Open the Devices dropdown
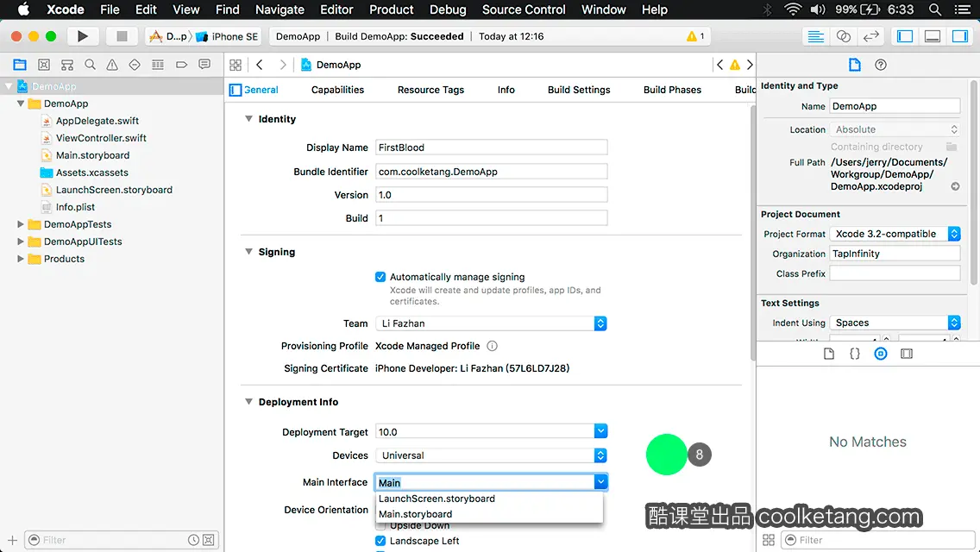The image size is (980, 552). coord(491,455)
